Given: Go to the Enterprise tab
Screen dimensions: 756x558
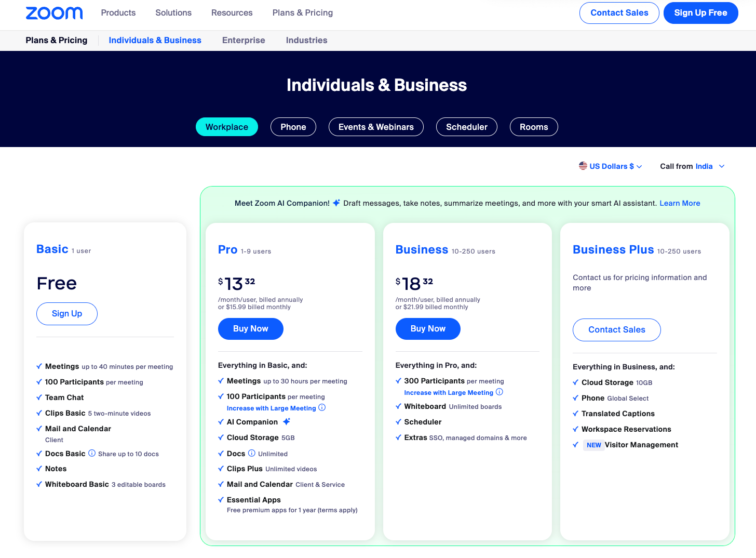Looking at the screenshot, I should 244,40.
